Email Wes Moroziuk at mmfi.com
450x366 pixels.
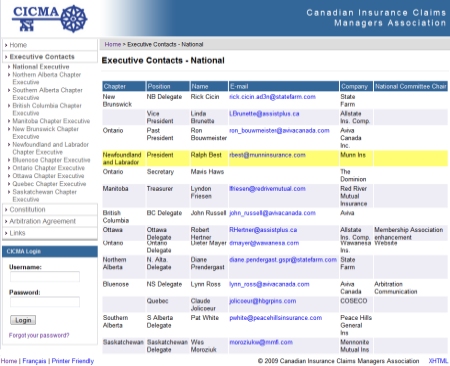tap(261, 342)
